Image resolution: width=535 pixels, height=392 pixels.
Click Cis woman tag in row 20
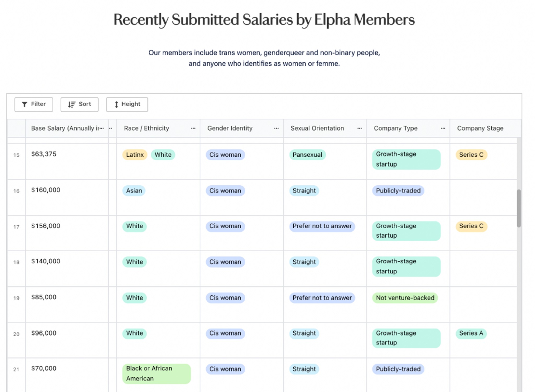225,333
